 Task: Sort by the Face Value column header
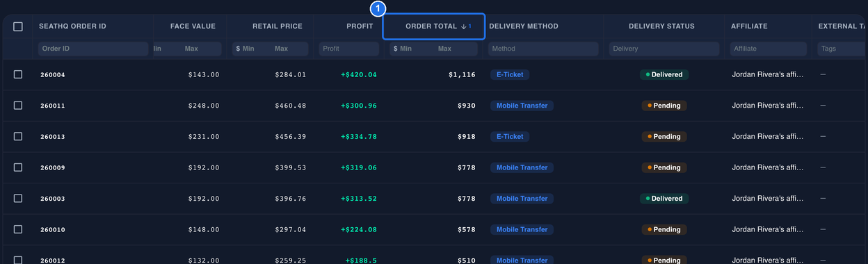(193, 26)
